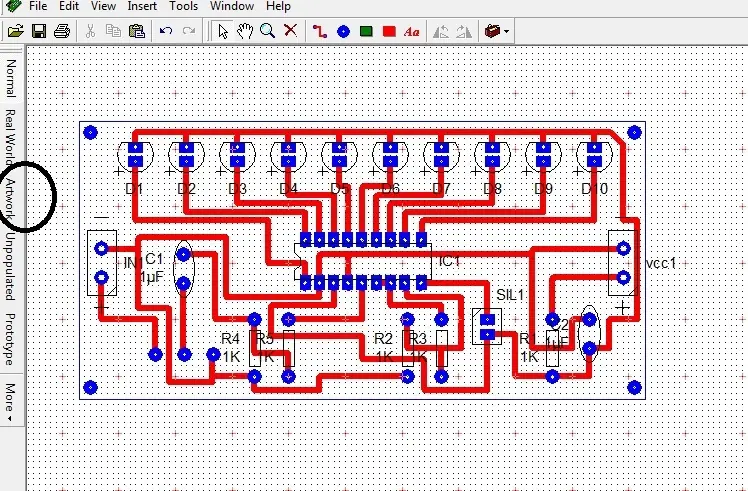This screenshot has height=491, width=748.
Task: Click the R2 resistor label
Action: 383,339
